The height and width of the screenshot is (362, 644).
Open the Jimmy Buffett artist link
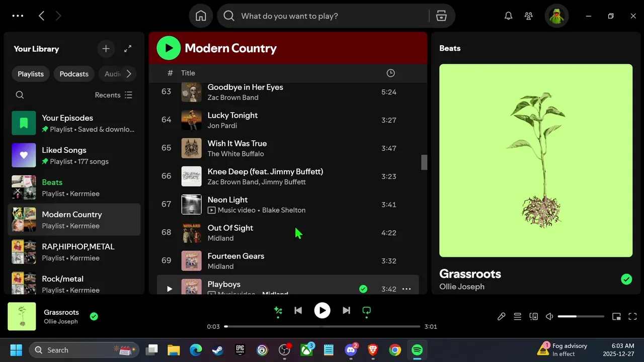pos(283,182)
